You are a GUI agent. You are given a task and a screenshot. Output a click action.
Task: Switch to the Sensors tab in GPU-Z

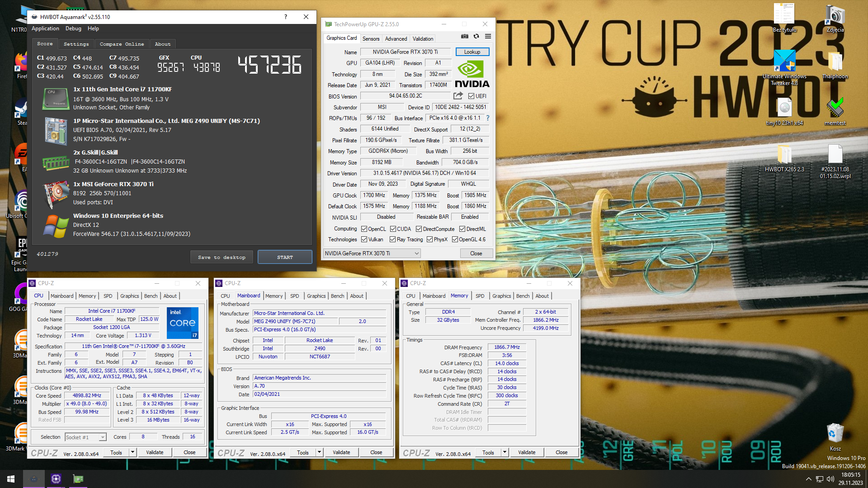[x=371, y=39]
